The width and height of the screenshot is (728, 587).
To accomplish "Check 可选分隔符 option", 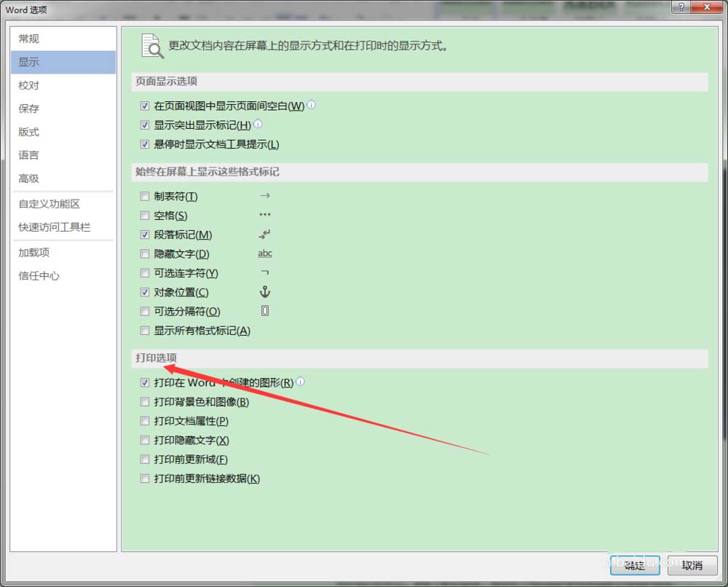I will (145, 311).
